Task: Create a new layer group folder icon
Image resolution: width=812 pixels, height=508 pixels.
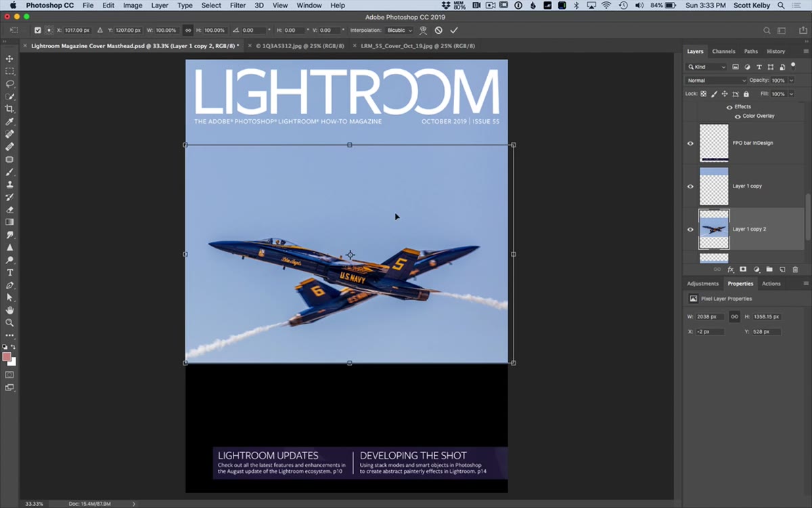Action: click(769, 270)
